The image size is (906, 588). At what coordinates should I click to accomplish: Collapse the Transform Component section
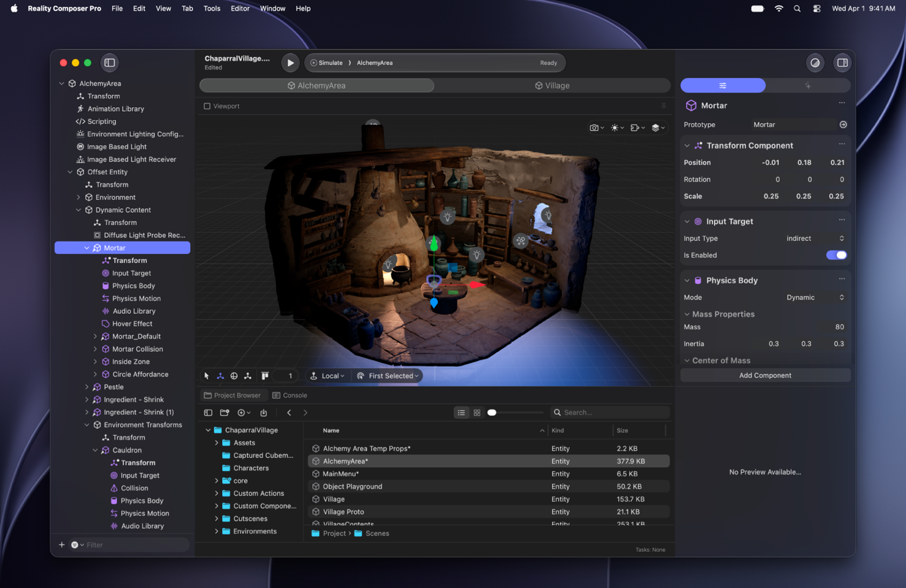coord(687,146)
